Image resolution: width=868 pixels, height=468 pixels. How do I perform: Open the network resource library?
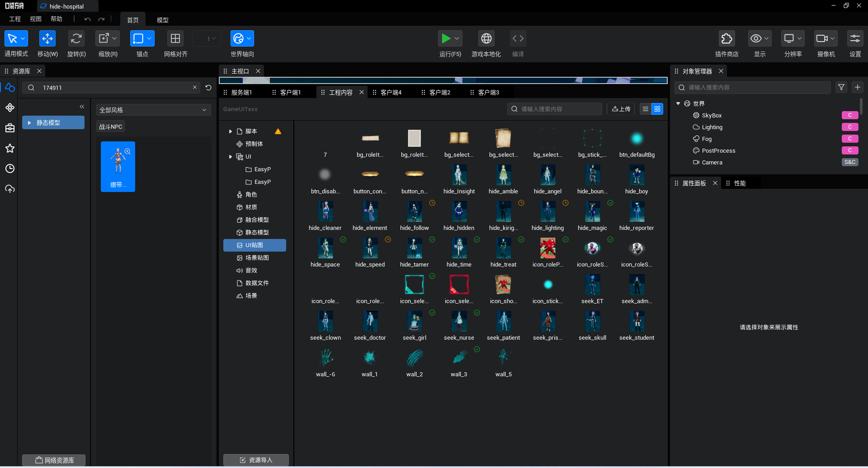click(54, 460)
